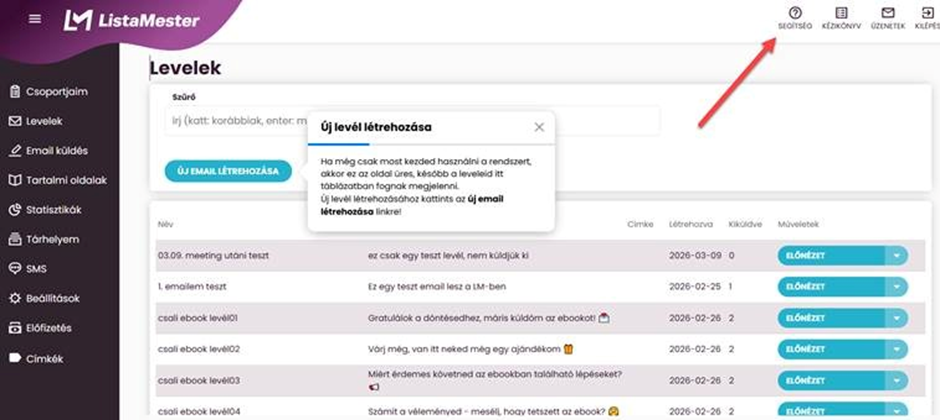940x420 pixels.
Task: Open Statisztikák from the sidebar
Action: (x=52, y=210)
